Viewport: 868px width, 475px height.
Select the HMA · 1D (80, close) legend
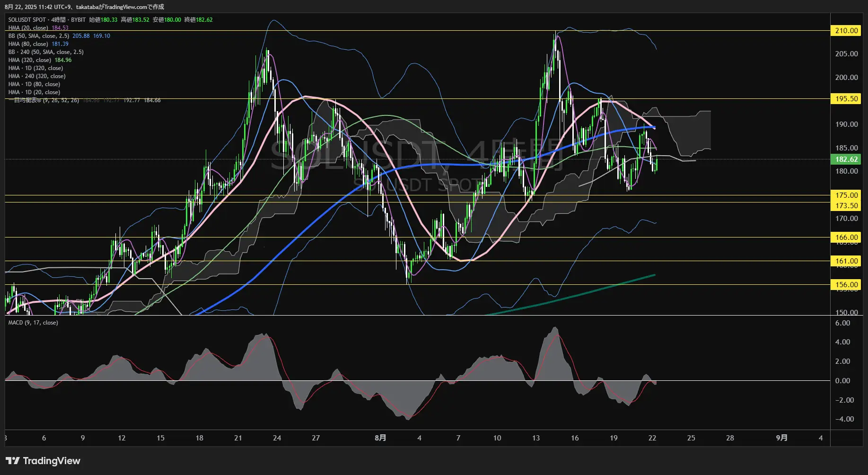34,84
